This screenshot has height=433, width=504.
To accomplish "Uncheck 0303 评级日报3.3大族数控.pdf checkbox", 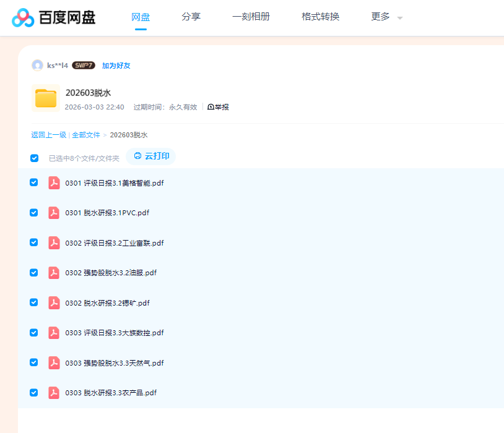I will click(34, 332).
